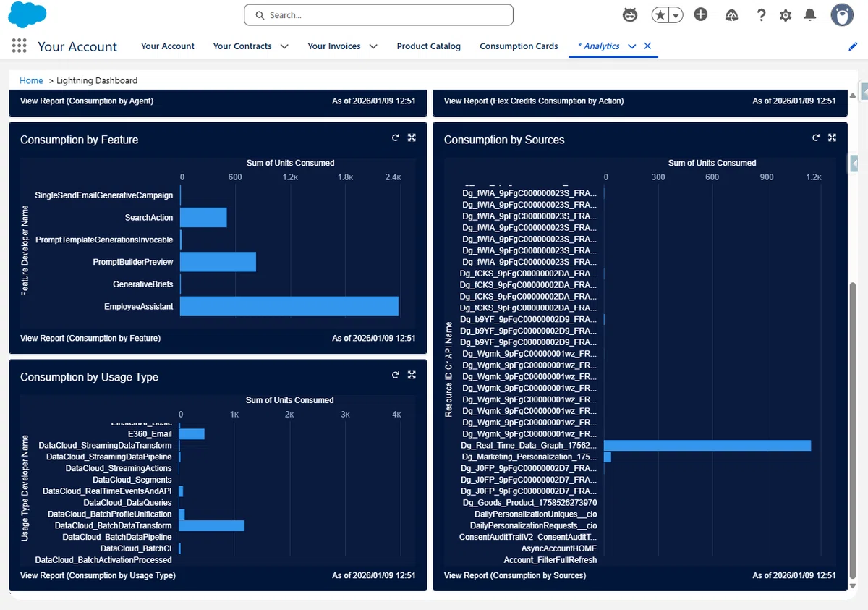
Task: Refresh the Consumption by Feature chart
Action: 396,137
